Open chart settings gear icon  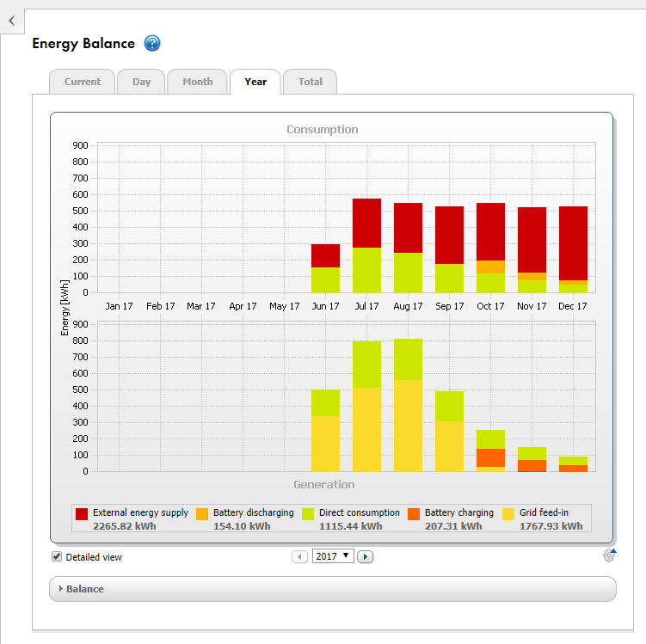point(609,555)
